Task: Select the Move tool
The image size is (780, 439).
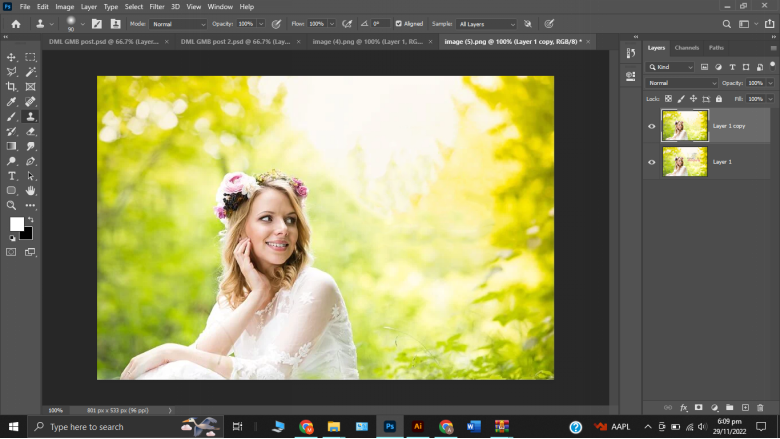Action: pyautogui.click(x=11, y=57)
